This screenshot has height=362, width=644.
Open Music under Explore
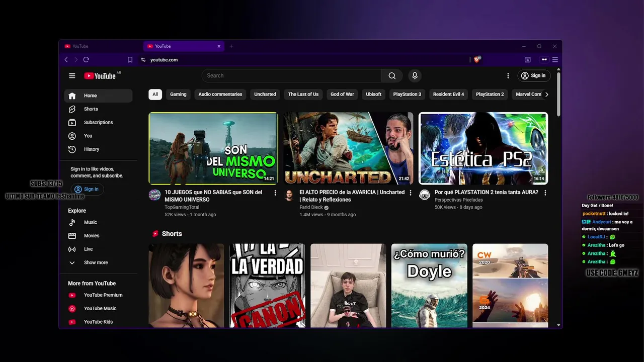(98, 222)
